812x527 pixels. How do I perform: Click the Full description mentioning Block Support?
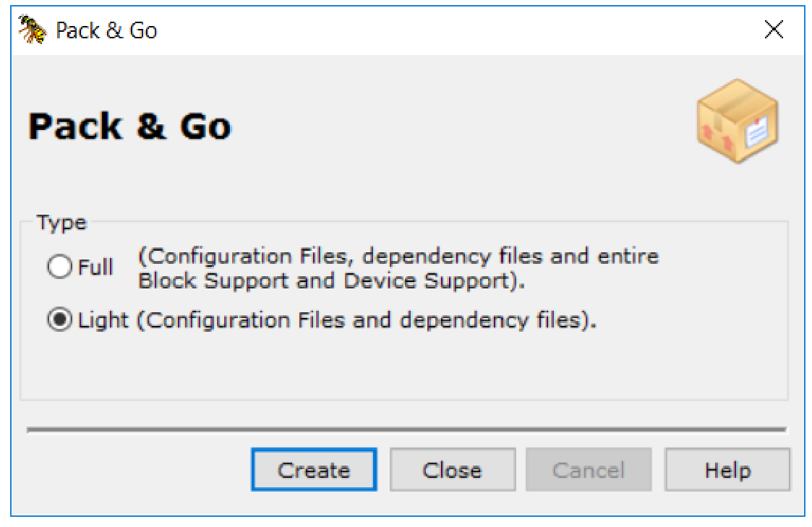pos(398,268)
